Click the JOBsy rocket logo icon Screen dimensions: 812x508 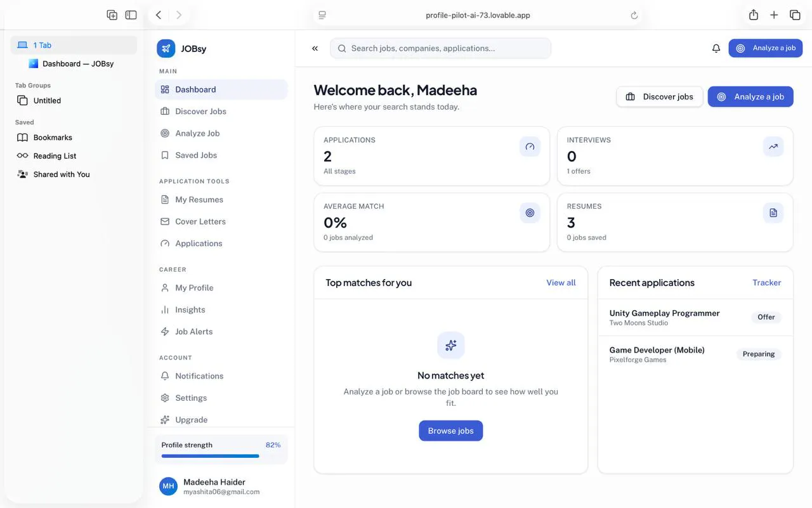[x=166, y=48]
